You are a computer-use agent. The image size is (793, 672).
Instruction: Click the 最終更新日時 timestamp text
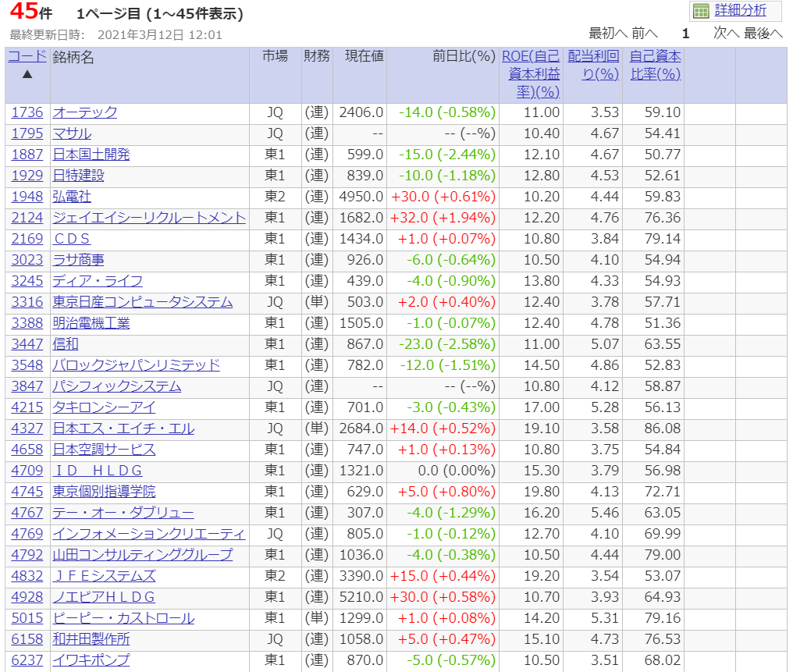(x=116, y=35)
